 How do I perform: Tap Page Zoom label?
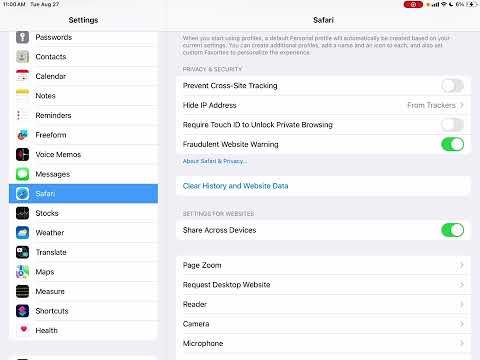202,265
